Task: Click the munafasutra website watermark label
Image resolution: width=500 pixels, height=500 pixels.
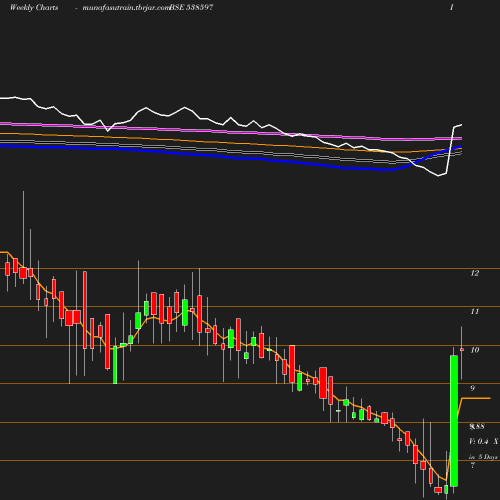Action: click(126, 8)
